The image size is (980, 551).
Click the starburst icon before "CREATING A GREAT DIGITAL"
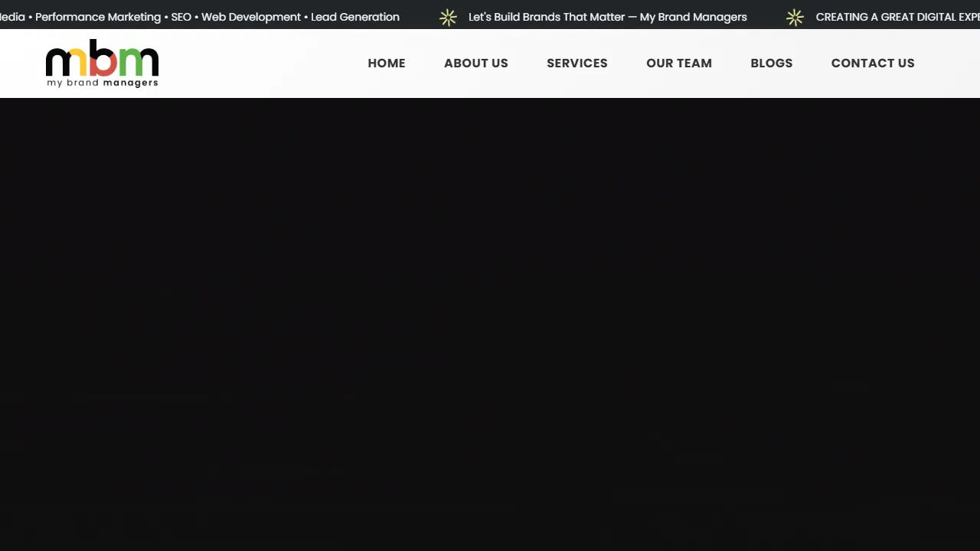click(795, 17)
